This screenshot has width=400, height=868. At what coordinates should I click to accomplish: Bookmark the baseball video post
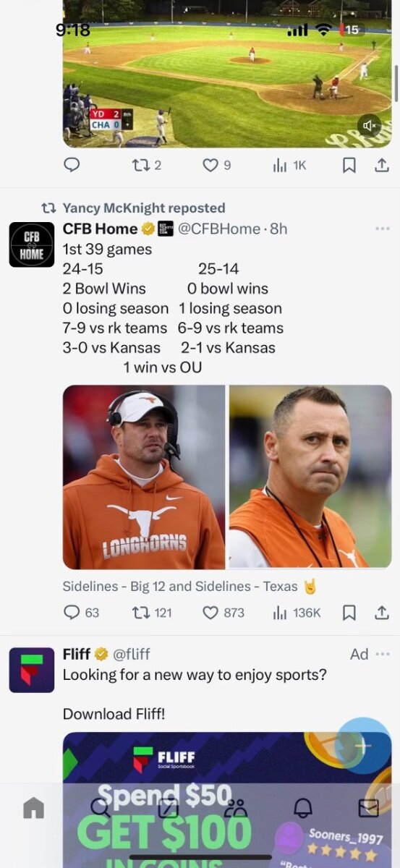[349, 165]
